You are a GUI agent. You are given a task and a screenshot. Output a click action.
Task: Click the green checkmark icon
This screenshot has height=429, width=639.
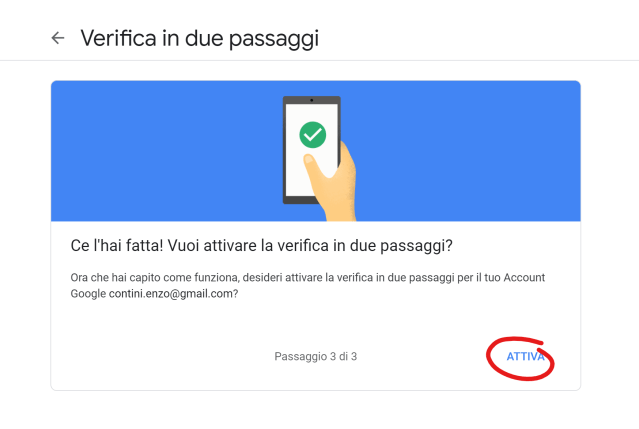click(x=312, y=135)
